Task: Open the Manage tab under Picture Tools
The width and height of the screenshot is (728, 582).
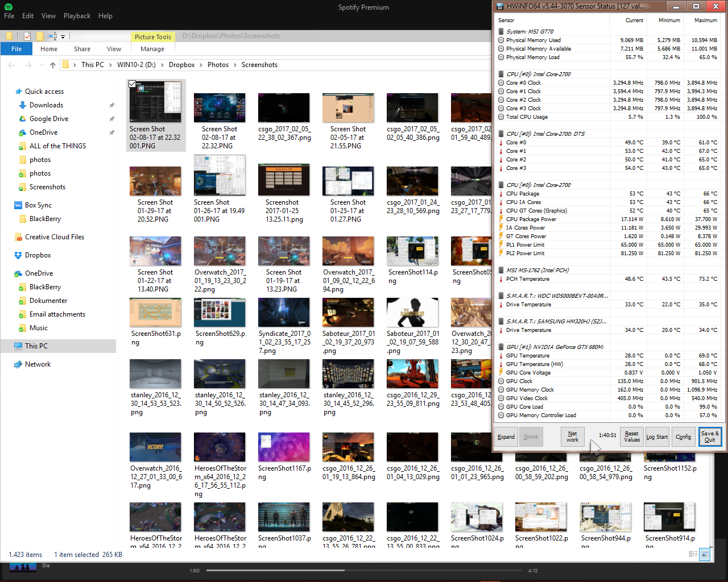Action: tap(152, 49)
